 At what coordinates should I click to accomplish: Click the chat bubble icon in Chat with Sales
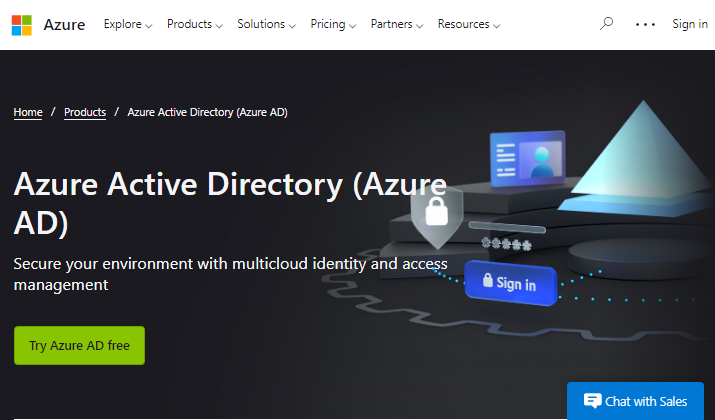592,401
